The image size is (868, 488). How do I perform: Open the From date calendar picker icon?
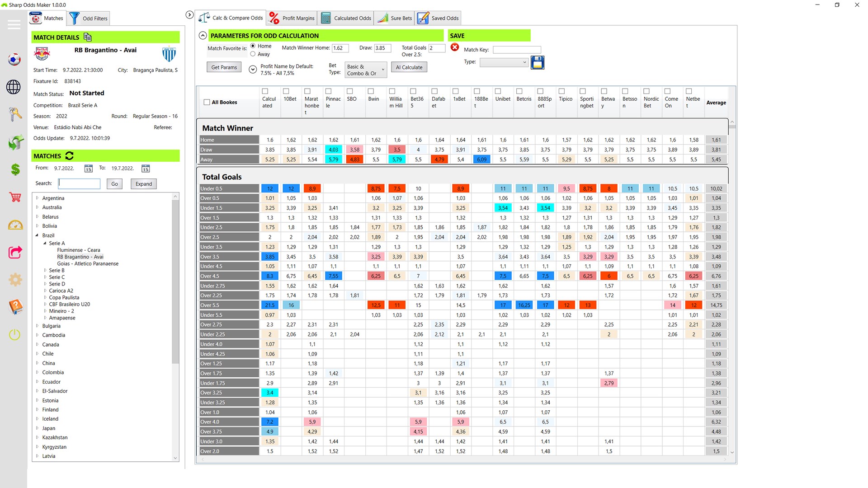pyautogui.click(x=89, y=169)
